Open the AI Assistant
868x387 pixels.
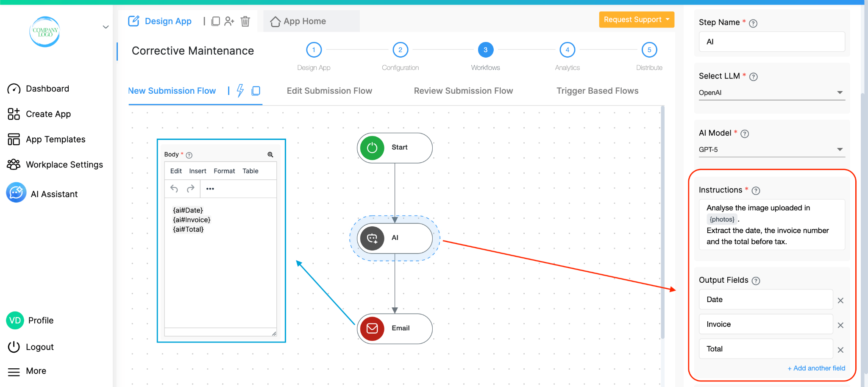click(42, 194)
